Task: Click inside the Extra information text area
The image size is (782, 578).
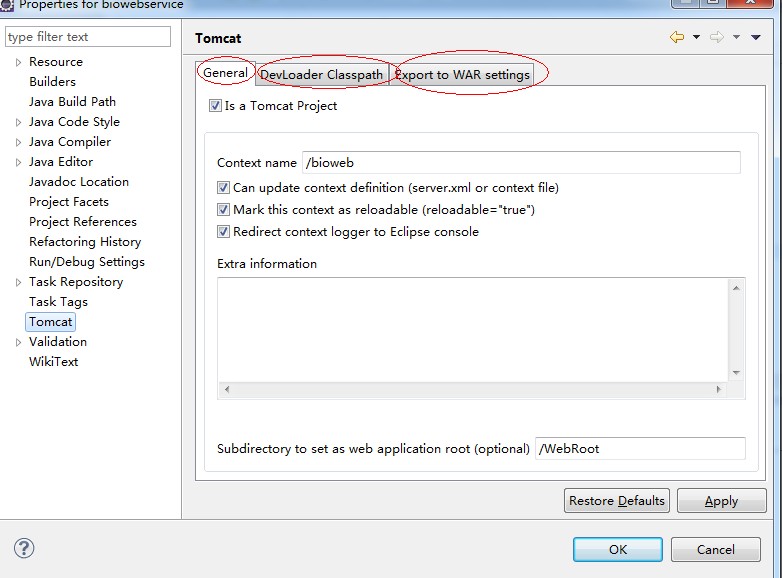Action: pos(473,330)
